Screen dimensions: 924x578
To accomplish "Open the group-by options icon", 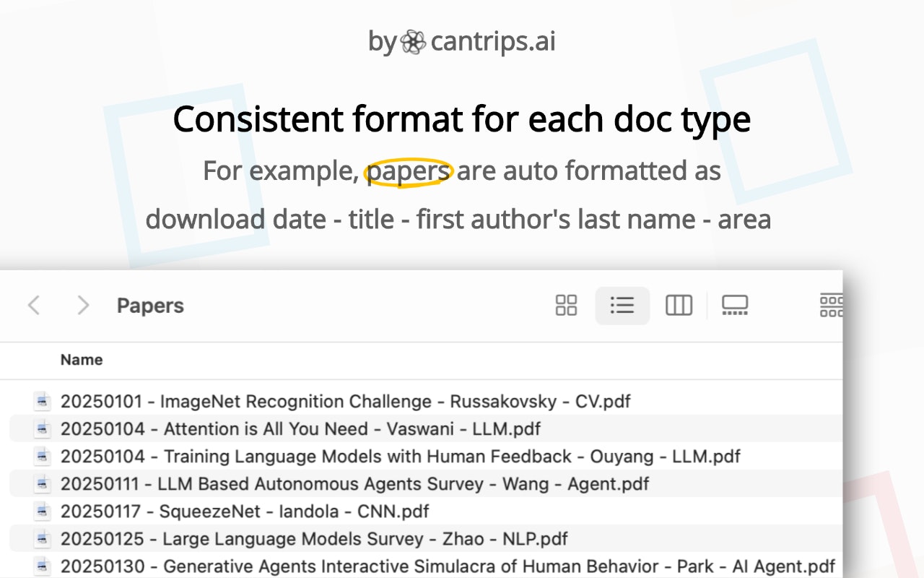I will tap(832, 306).
